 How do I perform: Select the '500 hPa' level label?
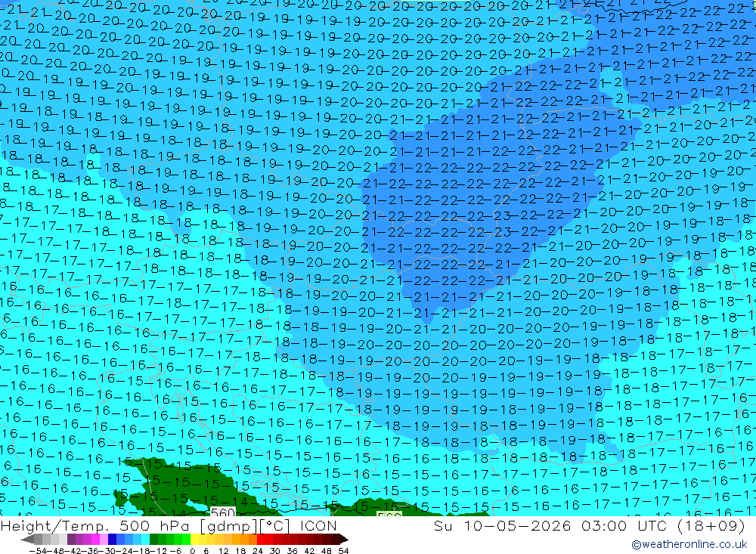pyautogui.click(x=153, y=525)
